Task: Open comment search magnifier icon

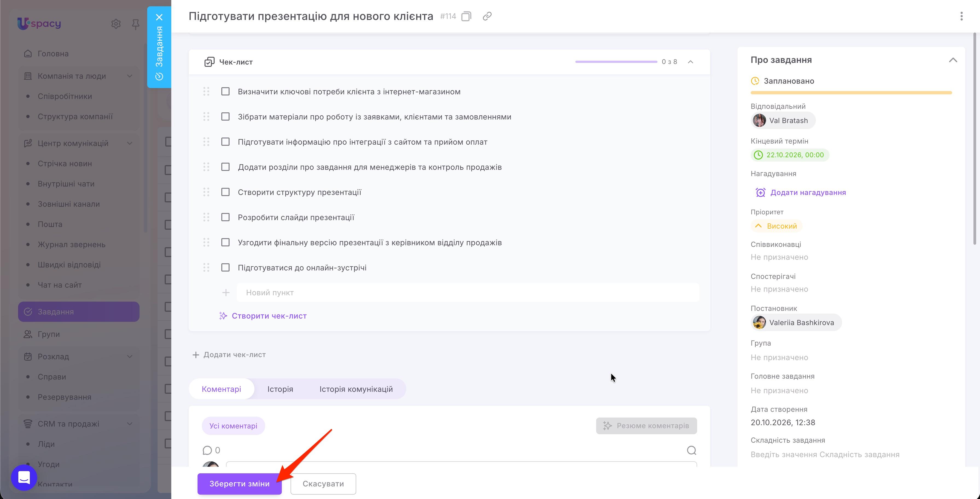Action: point(691,450)
